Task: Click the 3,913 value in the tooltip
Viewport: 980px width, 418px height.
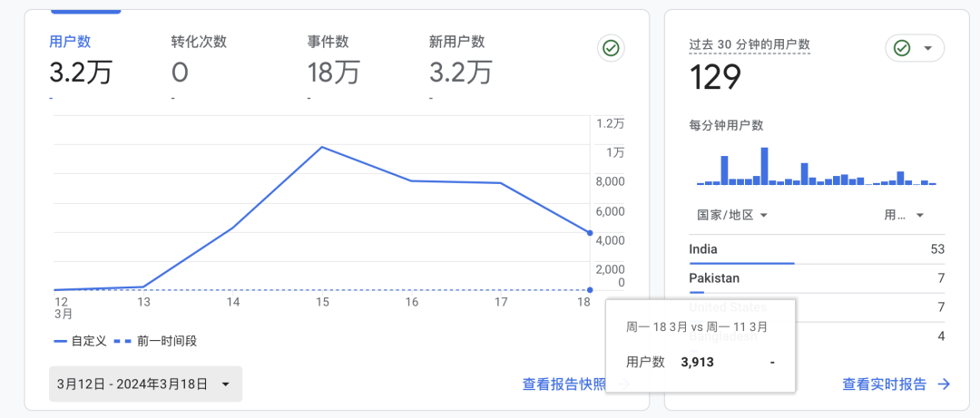Action: 698,362
